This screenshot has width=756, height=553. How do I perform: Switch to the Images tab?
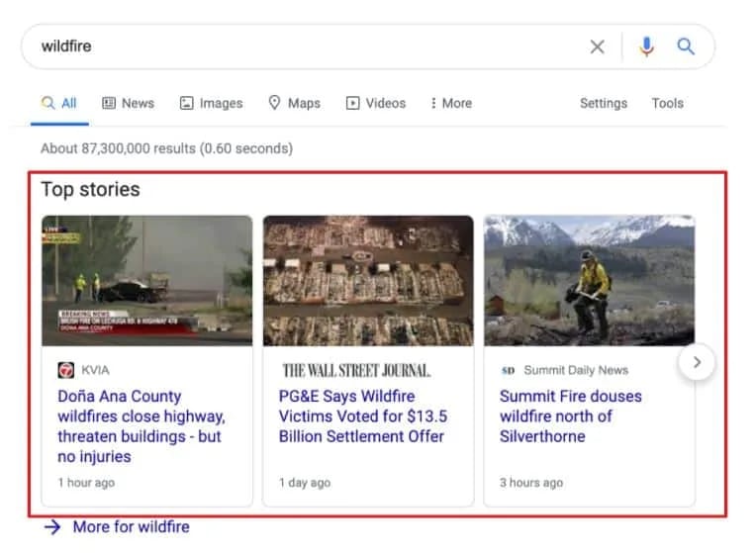(211, 103)
